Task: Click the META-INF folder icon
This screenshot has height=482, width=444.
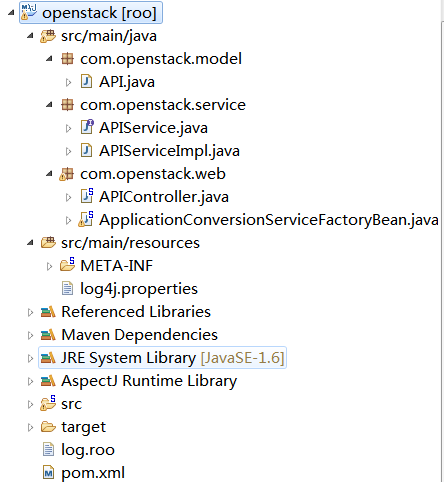Action: coord(67,265)
